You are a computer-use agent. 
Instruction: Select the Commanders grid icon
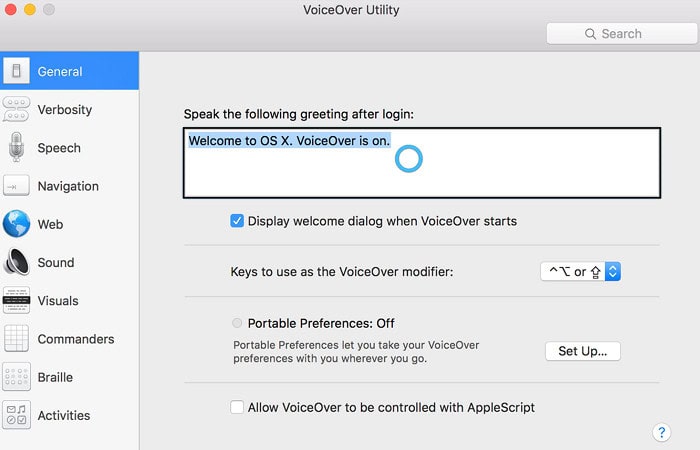tap(16, 339)
